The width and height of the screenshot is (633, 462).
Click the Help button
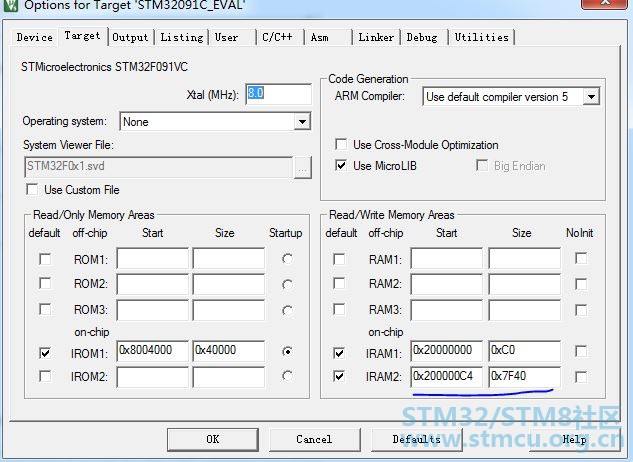(575, 439)
